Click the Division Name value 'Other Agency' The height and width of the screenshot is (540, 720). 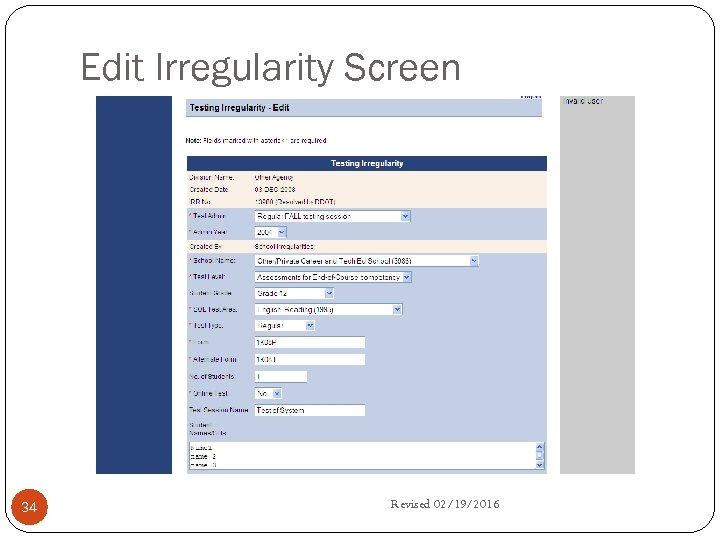[x=274, y=177]
